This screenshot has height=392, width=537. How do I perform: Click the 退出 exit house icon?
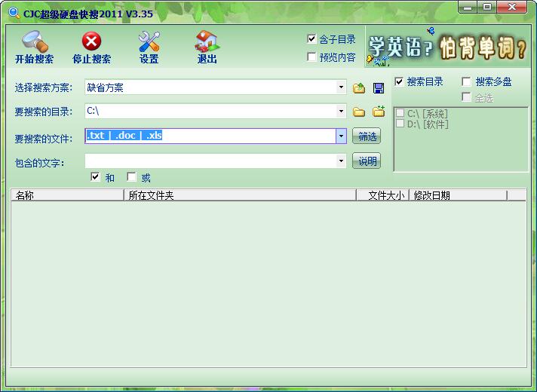pos(207,41)
